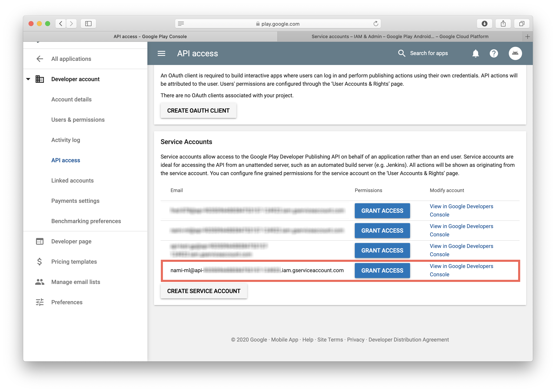Click the search magnifier icon
556x392 pixels.
(x=402, y=53)
